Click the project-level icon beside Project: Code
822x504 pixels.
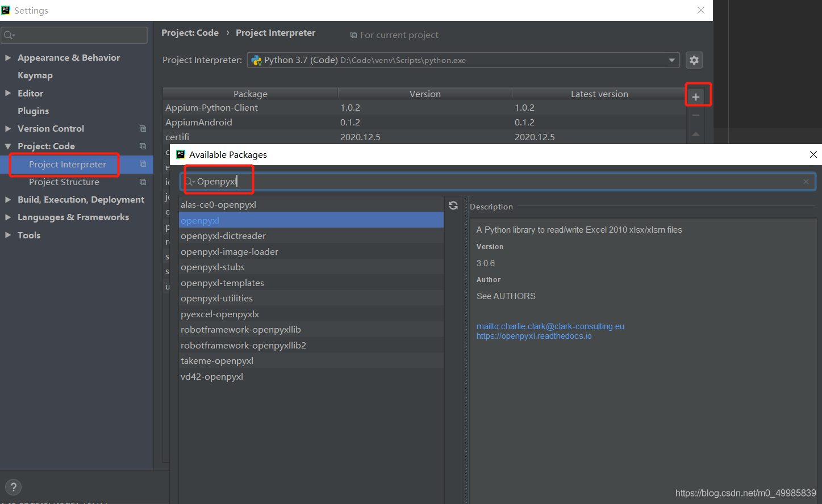point(143,146)
